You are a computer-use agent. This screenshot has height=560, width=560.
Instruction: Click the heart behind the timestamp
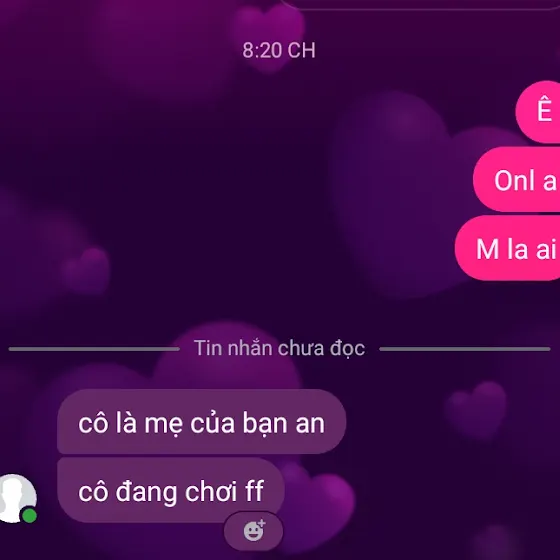pos(270,36)
